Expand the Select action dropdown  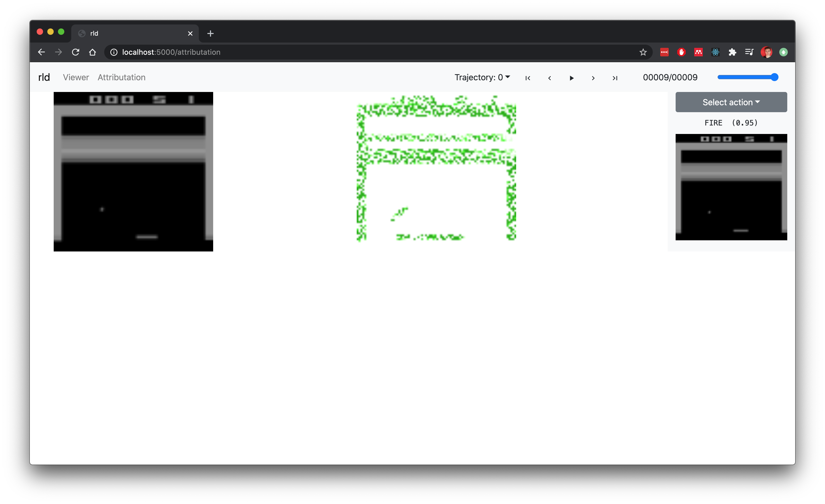731,102
